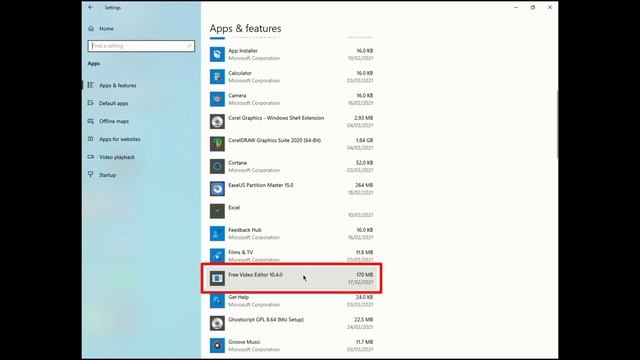Click the EaseUS Partition Master icon

coord(217,189)
